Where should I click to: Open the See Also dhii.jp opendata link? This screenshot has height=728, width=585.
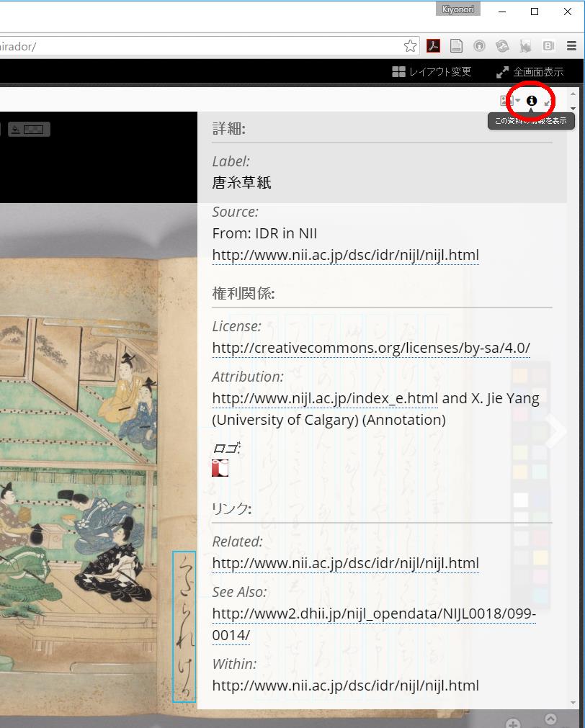coord(374,624)
